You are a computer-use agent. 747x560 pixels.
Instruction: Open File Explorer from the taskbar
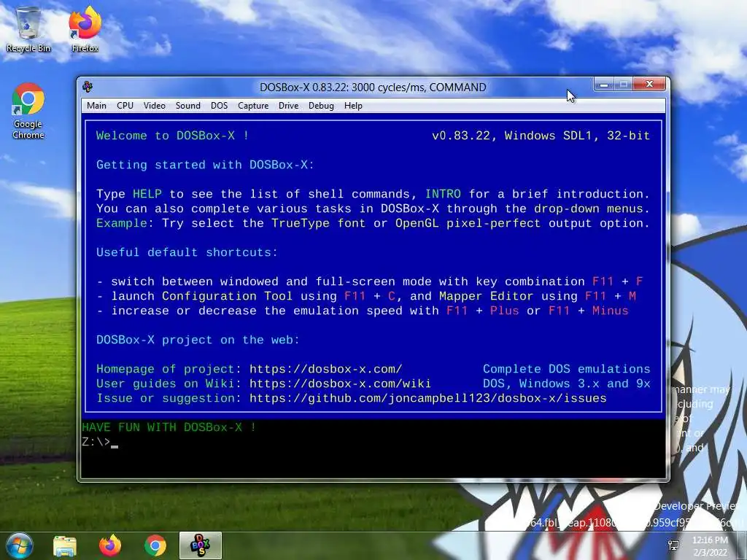(65, 545)
